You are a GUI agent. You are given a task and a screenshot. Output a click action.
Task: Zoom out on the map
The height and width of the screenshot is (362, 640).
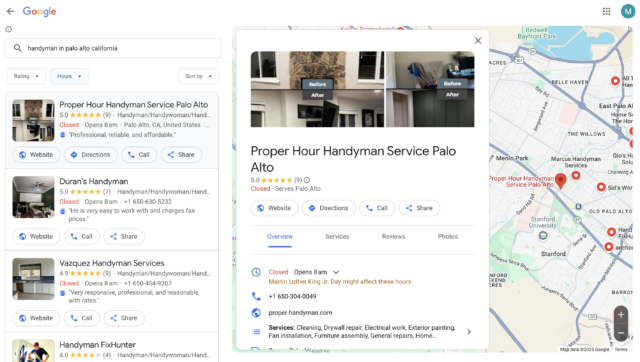click(x=621, y=333)
